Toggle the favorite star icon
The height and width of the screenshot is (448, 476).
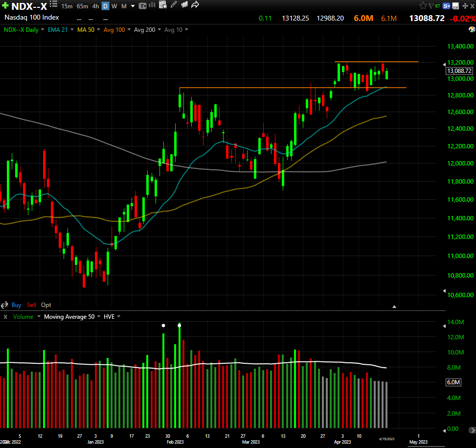tap(423, 5)
